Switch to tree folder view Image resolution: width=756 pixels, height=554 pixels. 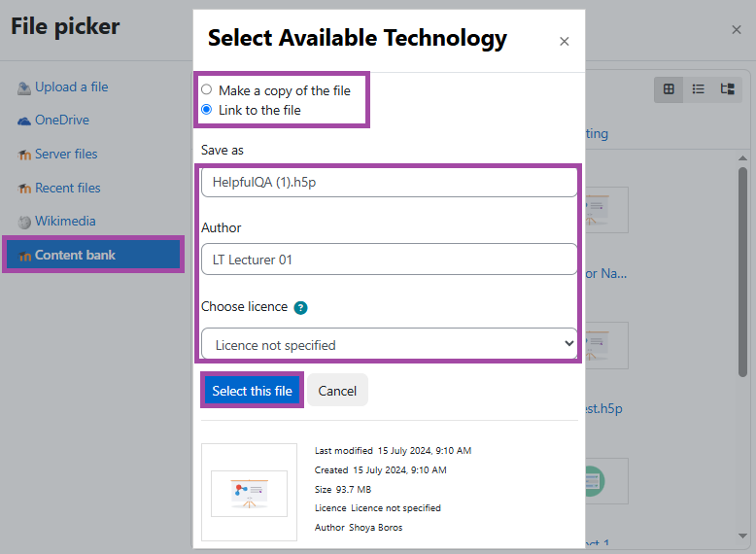(x=728, y=89)
